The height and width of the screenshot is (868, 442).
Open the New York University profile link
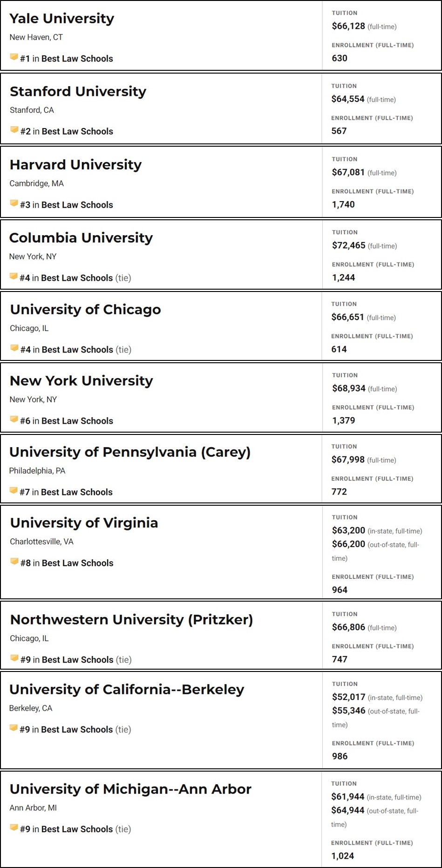tap(82, 381)
